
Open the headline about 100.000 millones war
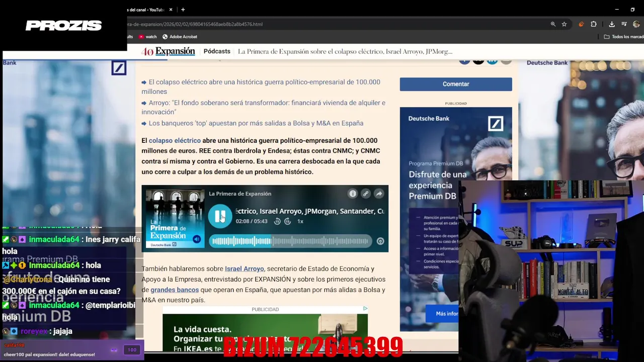click(261, 86)
